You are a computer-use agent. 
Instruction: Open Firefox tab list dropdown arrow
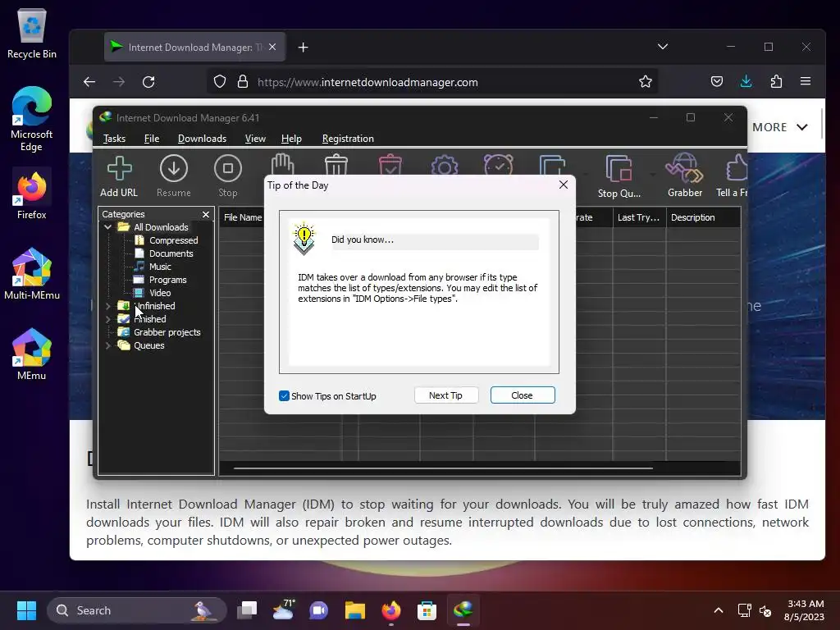tap(663, 47)
